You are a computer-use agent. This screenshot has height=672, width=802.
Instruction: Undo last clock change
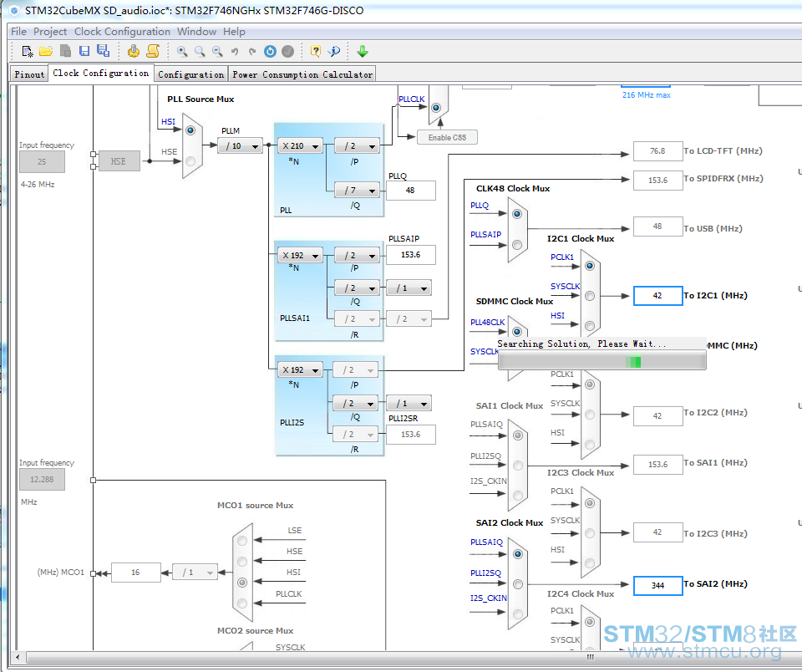234,51
